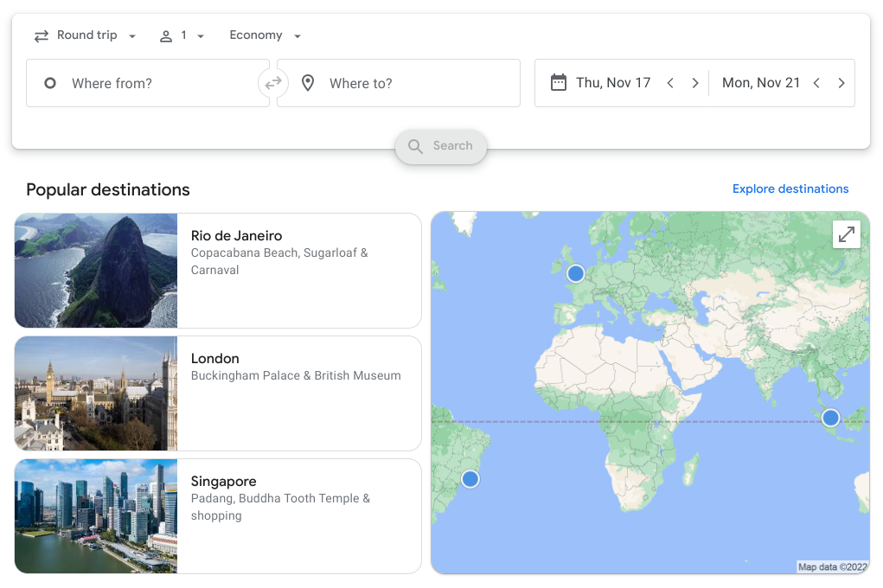Click the Singapore skyline thumbnail
883x588 pixels.
coord(96,516)
